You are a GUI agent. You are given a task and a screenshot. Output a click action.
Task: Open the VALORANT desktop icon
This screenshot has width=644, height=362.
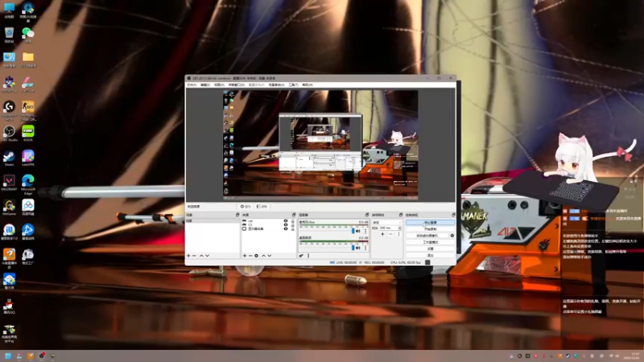(9, 183)
